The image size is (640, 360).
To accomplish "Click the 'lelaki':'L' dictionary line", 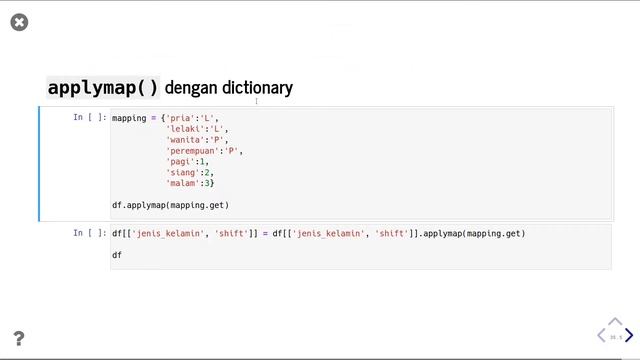I will (x=197, y=129).
